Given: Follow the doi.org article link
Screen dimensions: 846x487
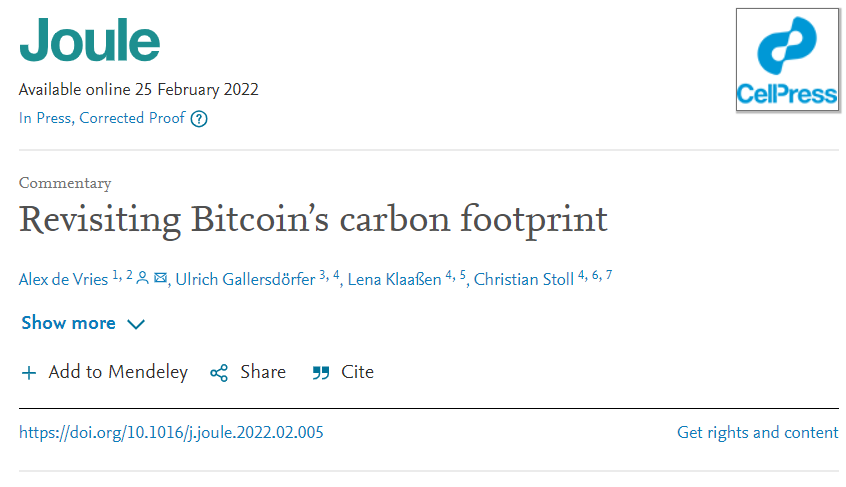Looking at the screenshot, I should click(x=171, y=433).
